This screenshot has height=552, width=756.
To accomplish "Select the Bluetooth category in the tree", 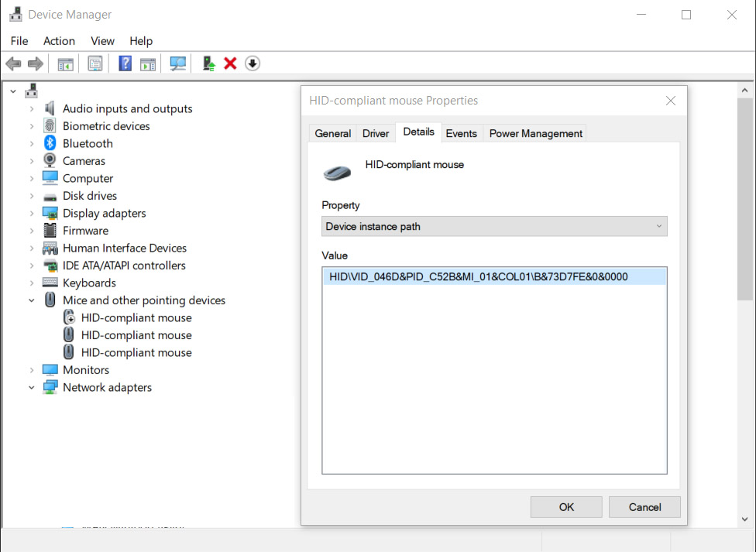I will (x=88, y=143).
